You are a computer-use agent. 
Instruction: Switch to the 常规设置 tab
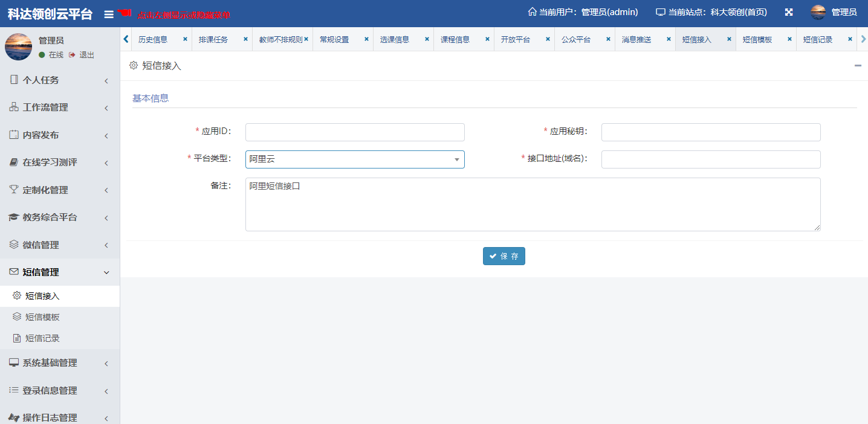pyautogui.click(x=334, y=39)
